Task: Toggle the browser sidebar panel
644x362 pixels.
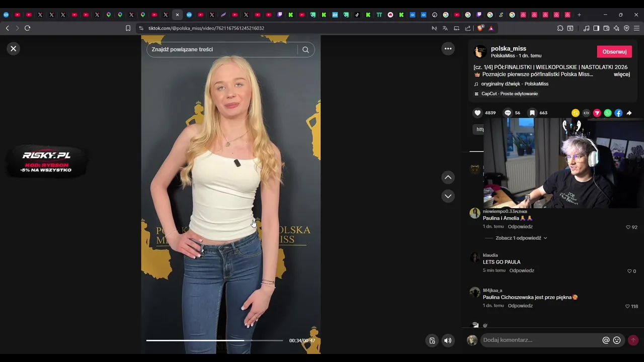Action: 596,28
